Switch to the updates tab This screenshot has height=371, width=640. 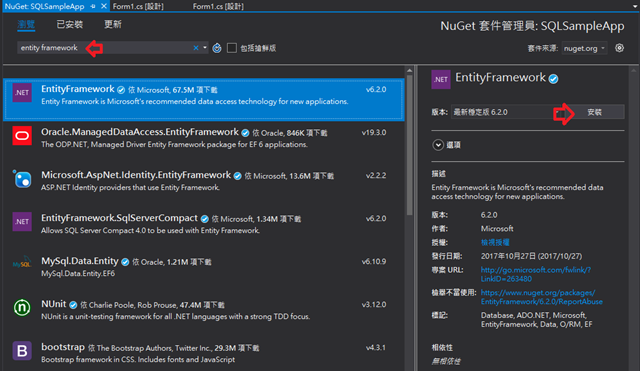pos(113,24)
